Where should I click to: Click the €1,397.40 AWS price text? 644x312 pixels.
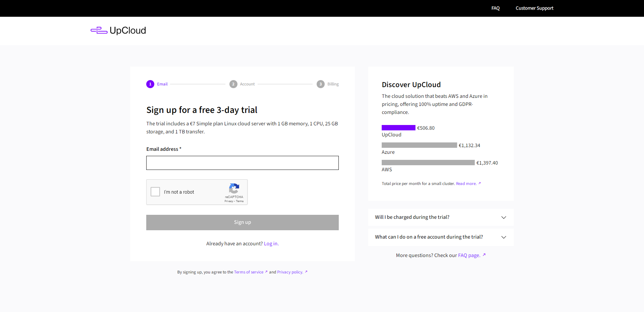click(x=487, y=163)
